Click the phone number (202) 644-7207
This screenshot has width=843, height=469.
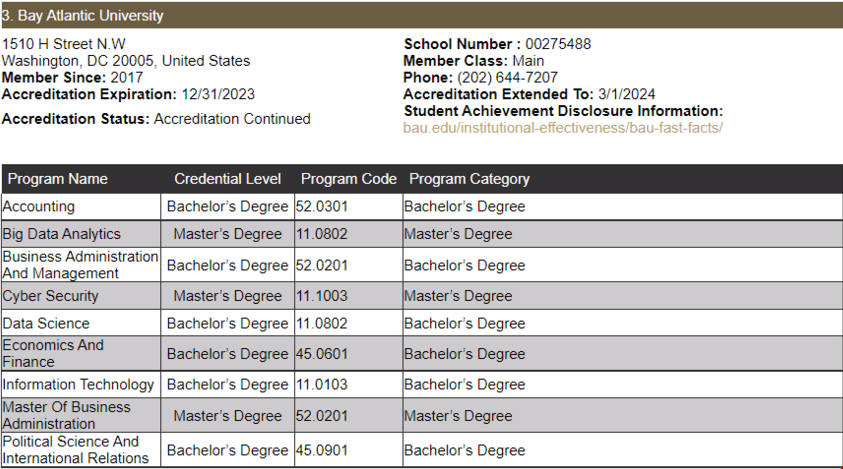[508, 77]
